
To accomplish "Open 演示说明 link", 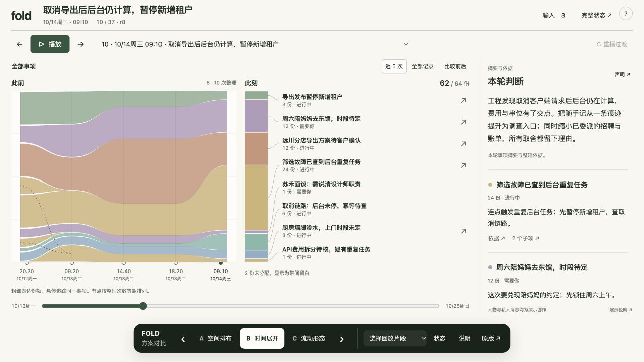I will pos(621,310).
